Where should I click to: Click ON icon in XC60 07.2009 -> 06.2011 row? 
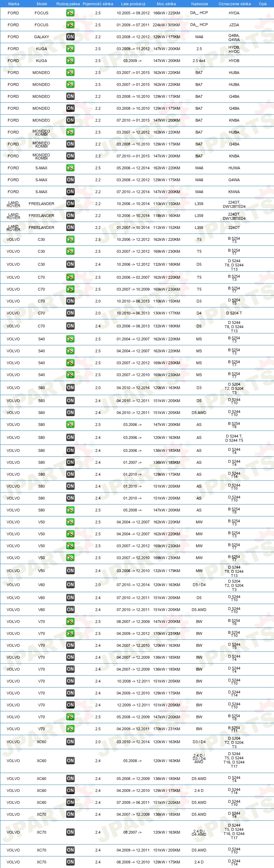[x=70, y=802]
